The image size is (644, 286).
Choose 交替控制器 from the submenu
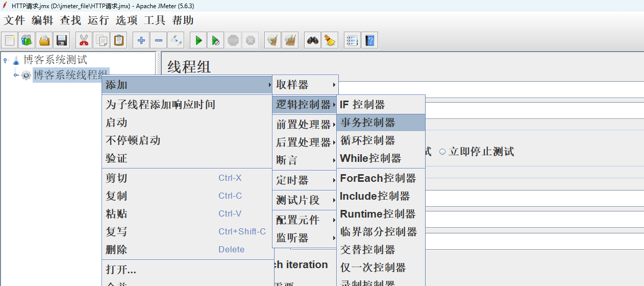(x=381, y=250)
